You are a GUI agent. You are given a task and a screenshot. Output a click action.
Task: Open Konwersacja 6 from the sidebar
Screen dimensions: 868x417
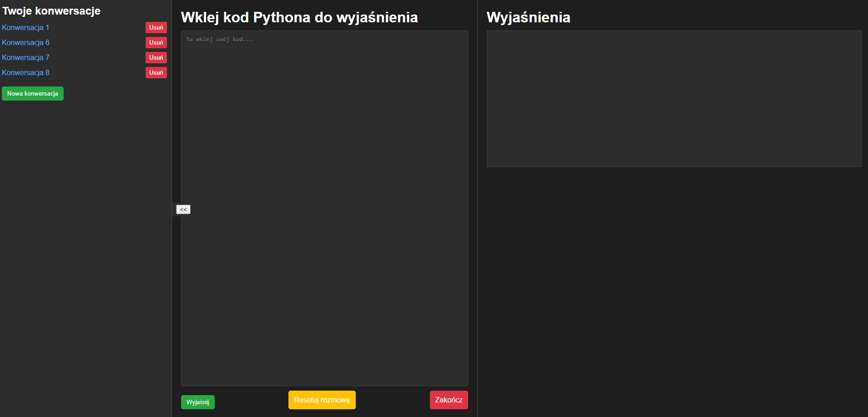25,42
